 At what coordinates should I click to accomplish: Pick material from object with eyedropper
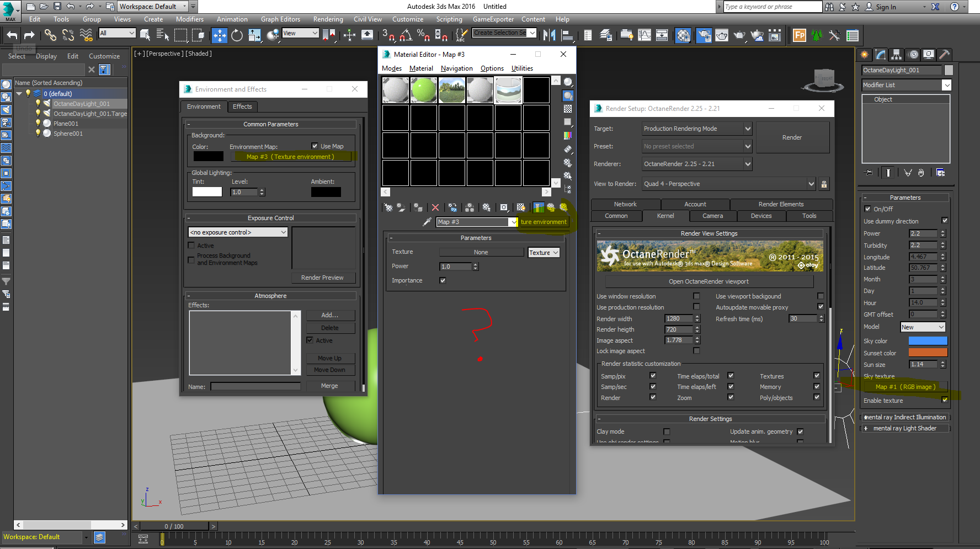click(427, 222)
